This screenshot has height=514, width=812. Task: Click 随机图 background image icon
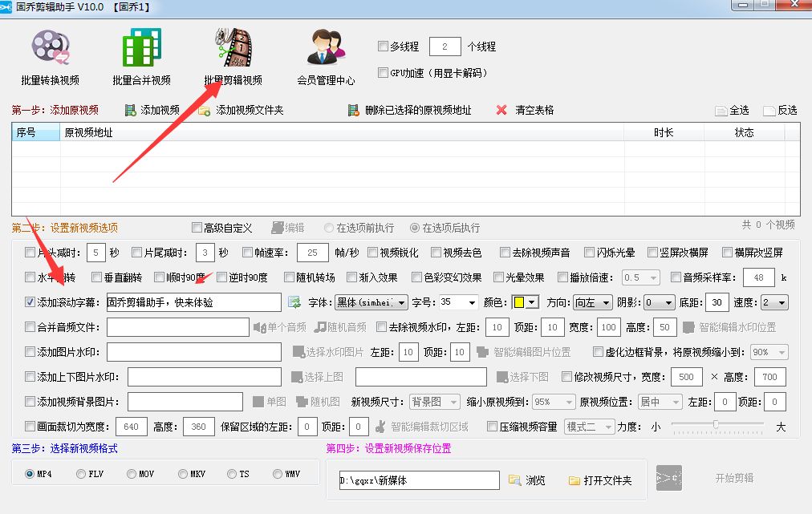point(302,402)
